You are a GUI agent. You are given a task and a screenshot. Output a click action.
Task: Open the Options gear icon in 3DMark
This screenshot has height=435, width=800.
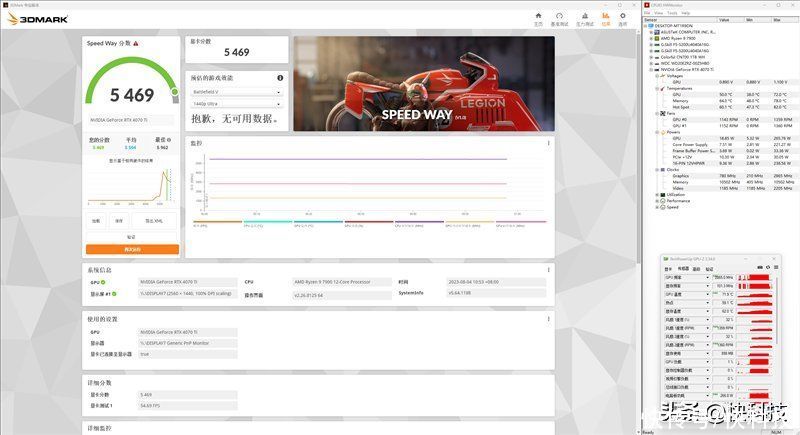point(622,16)
